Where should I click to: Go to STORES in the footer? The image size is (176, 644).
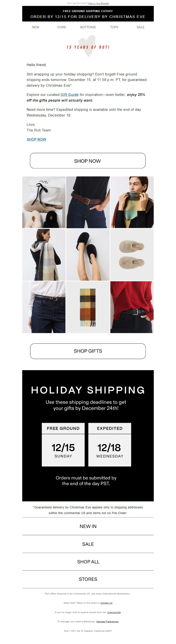coord(88,579)
